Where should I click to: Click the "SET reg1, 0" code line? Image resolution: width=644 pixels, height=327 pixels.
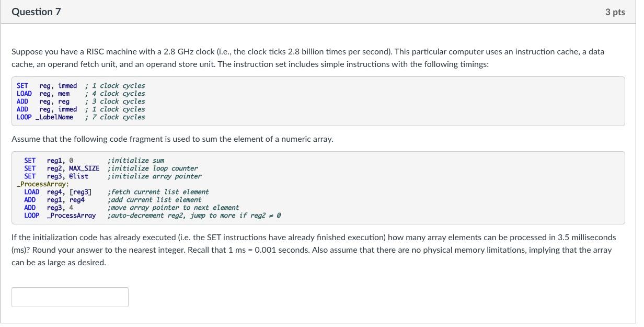coord(49,161)
